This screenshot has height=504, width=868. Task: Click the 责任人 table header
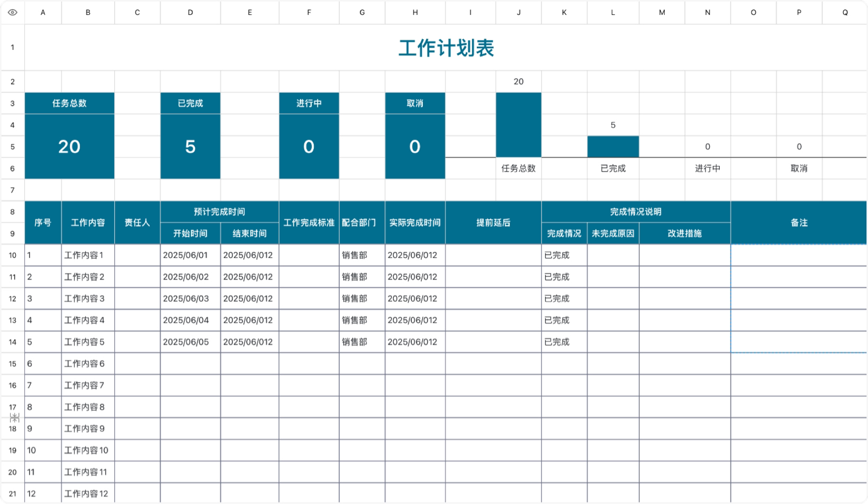pos(137,222)
